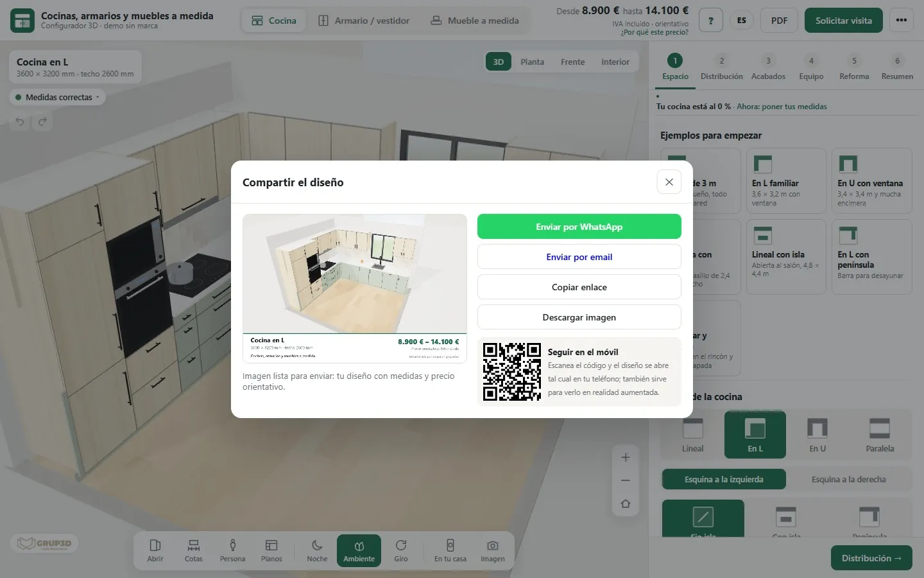Viewport: 924px width, 578px height.
Task: Choose the Paralela kitchen shape
Action: 880,435
